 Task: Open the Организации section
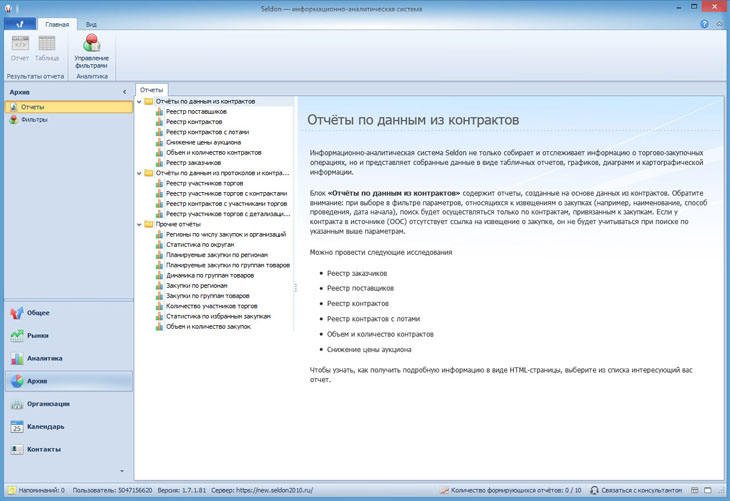(x=48, y=404)
